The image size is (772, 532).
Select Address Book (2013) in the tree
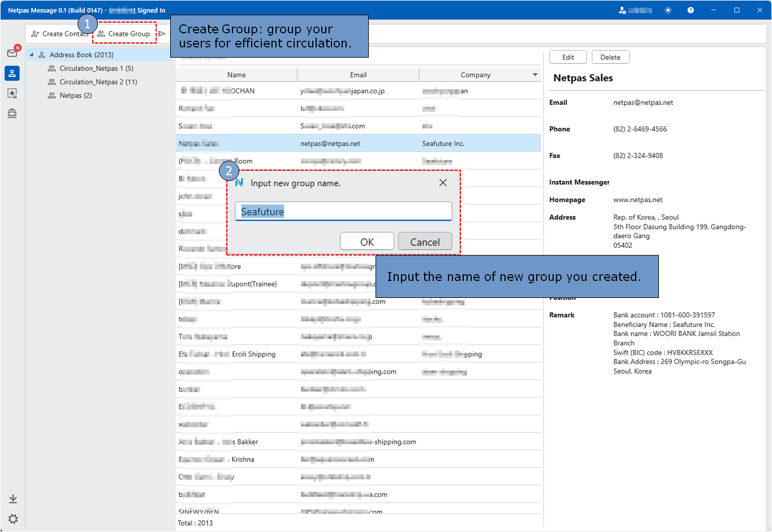coord(81,55)
